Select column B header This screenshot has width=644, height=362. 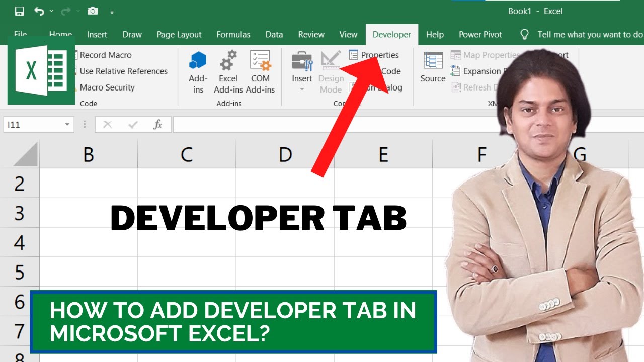point(89,154)
